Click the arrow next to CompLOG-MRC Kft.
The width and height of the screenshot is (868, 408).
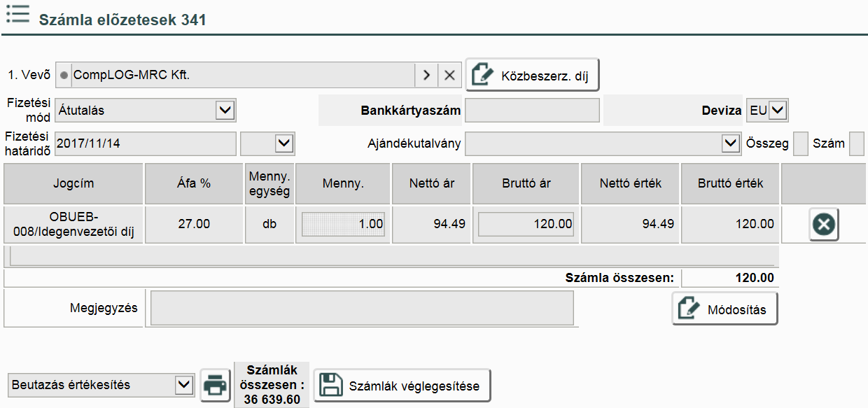click(426, 75)
